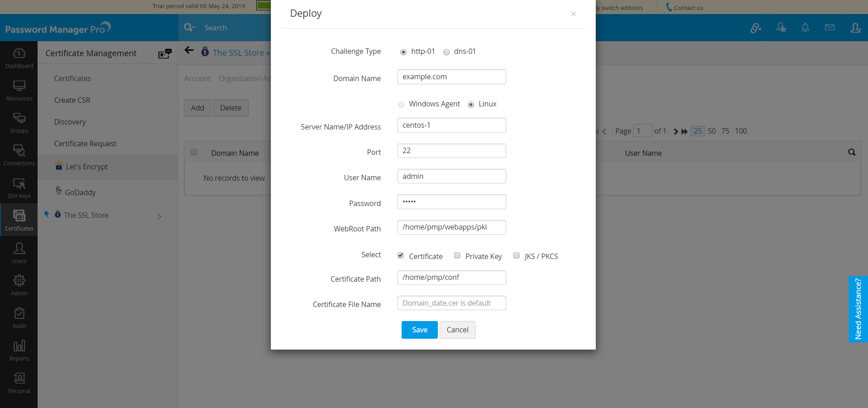Save the deploy settings

pos(419,330)
